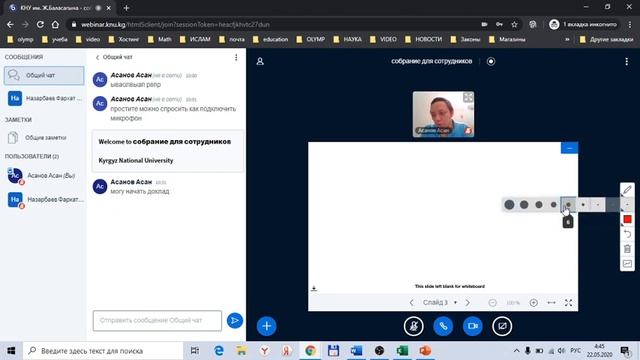Send the chat message
The width and height of the screenshot is (640, 360).
click(235, 321)
